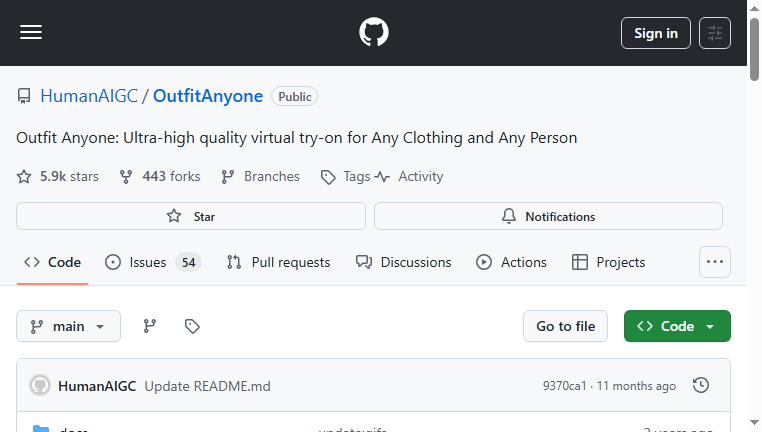The width and height of the screenshot is (762, 432).
Task: View the 443 forks list
Action: pos(160,176)
